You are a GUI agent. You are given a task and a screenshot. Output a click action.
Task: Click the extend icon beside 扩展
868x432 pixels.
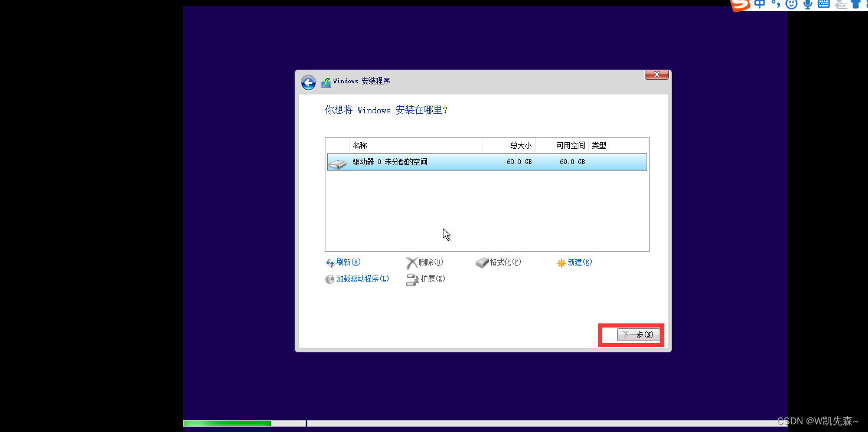pyautogui.click(x=412, y=280)
